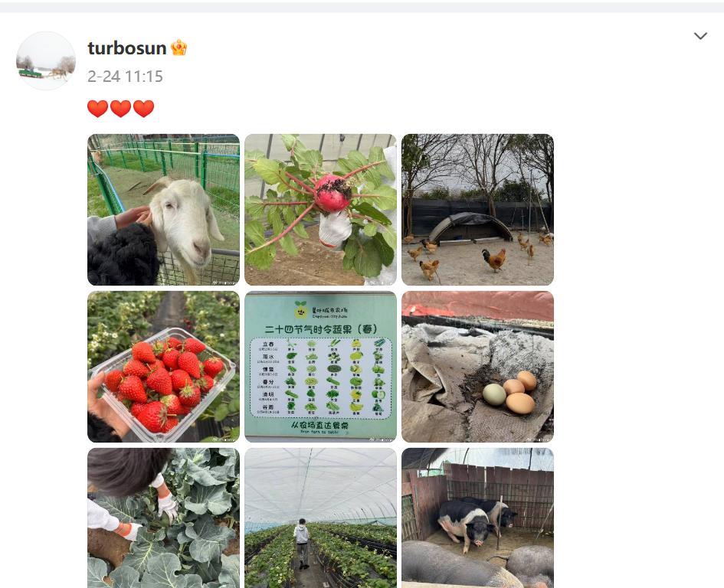This screenshot has height=588, width=724.
Task: Click the first red heart emoji
Action: pyautogui.click(x=97, y=109)
